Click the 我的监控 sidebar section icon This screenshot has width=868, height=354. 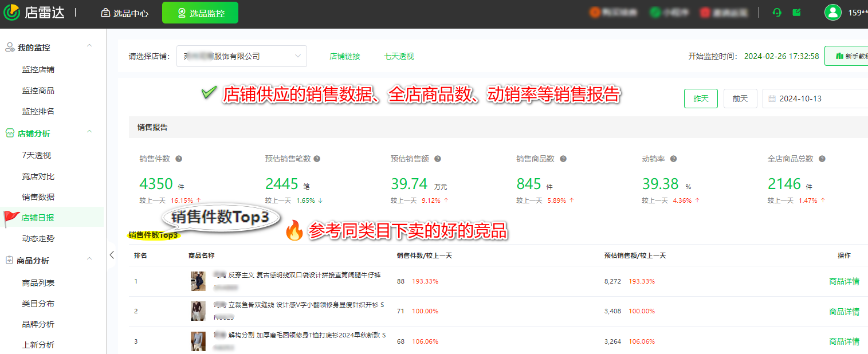pyautogui.click(x=9, y=48)
